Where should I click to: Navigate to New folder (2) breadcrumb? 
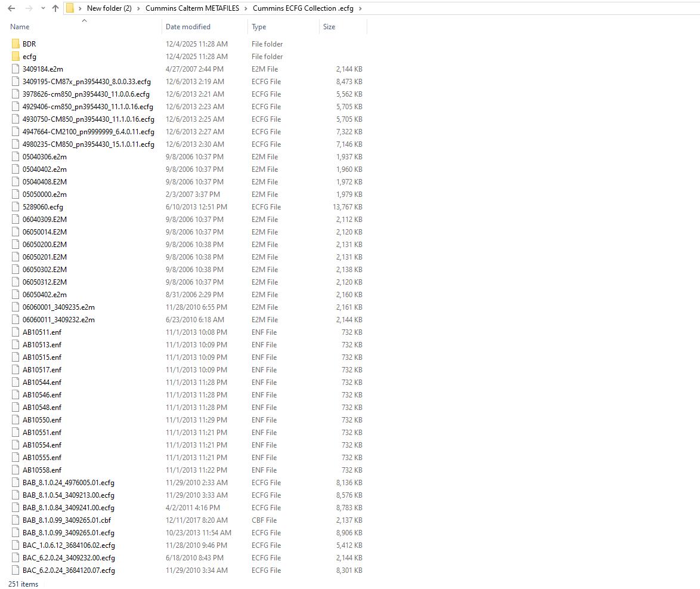109,8
